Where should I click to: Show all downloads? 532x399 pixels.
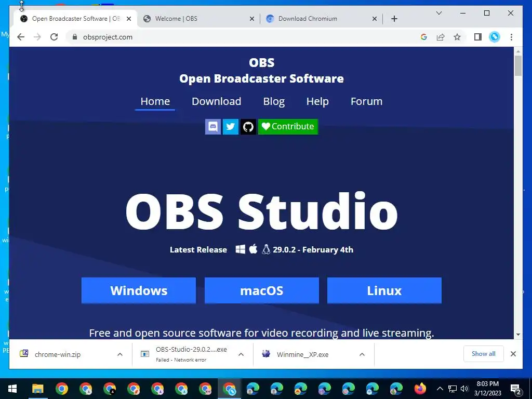tap(484, 354)
